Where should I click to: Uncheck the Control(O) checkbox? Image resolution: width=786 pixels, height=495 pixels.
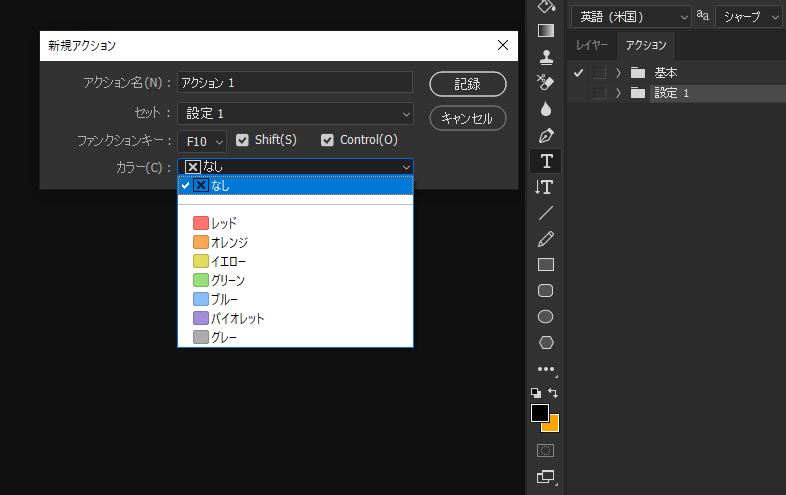click(x=327, y=140)
